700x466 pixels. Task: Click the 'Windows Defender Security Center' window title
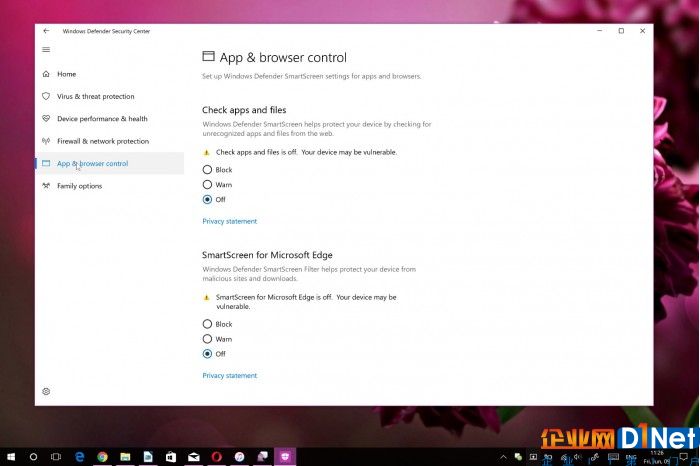click(106, 31)
